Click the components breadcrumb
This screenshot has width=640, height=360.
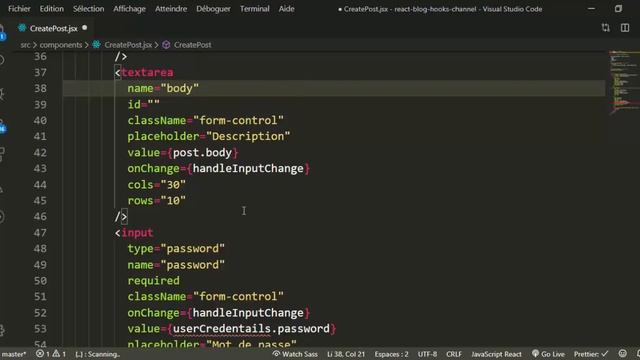click(61, 45)
